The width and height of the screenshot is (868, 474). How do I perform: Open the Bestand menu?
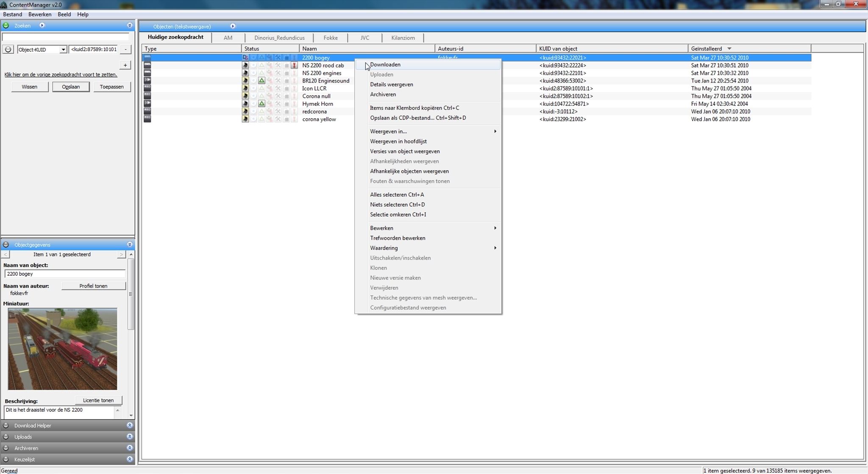[x=12, y=14]
